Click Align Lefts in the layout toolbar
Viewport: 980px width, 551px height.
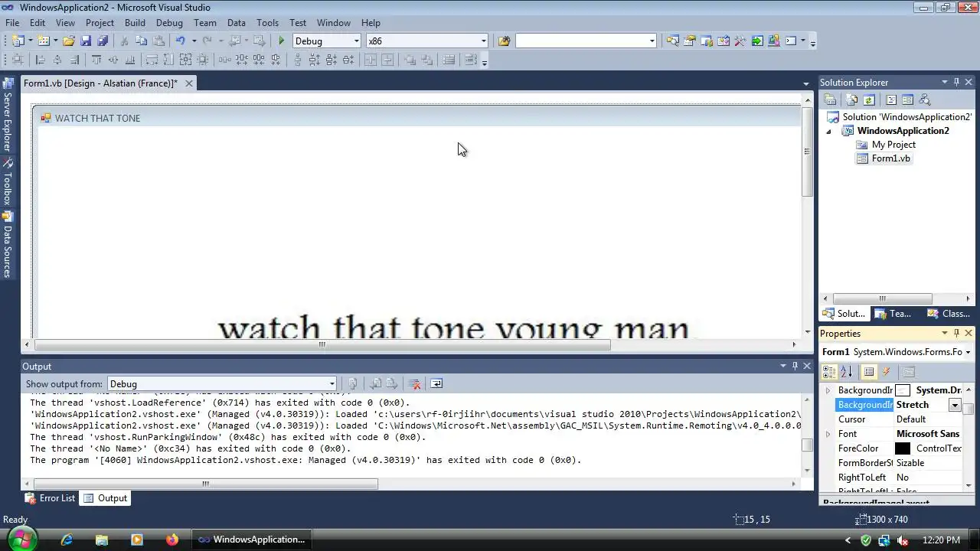[x=40, y=60]
